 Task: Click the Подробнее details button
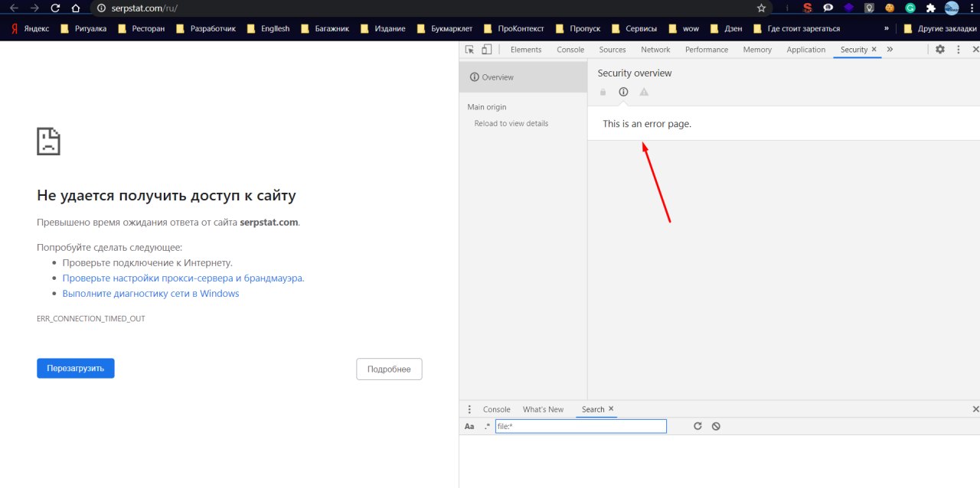[389, 369]
